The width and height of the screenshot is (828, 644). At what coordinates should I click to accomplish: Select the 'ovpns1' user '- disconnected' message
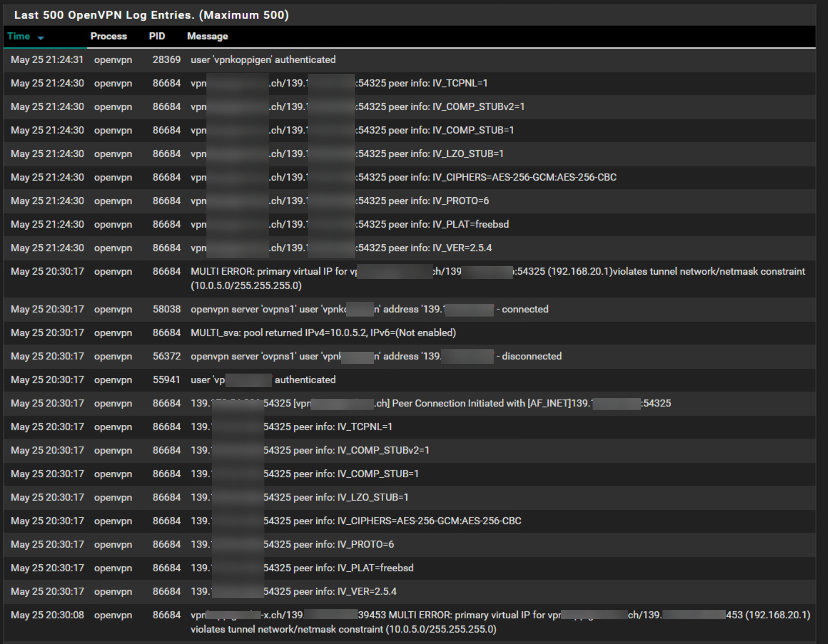tap(376, 356)
